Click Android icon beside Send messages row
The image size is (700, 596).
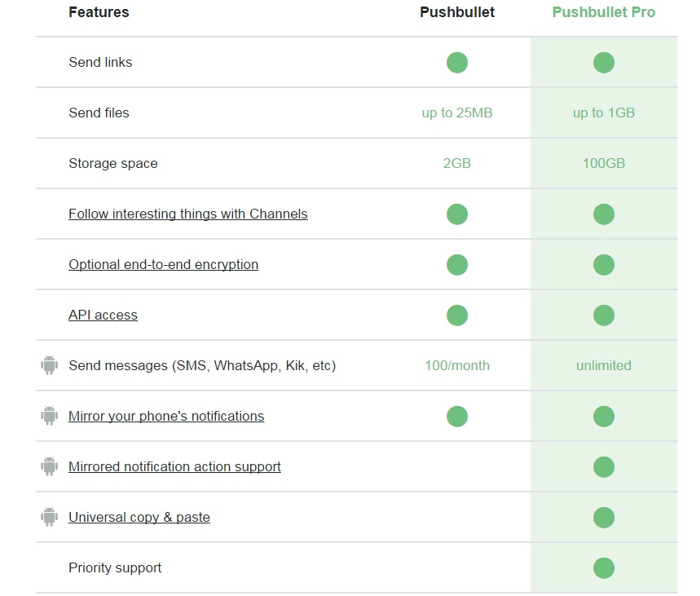49,365
